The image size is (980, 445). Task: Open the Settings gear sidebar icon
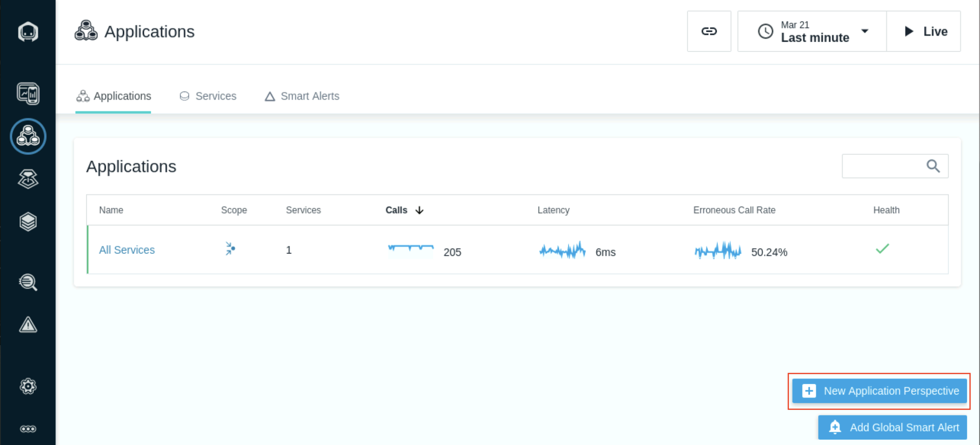tap(28, 386)
